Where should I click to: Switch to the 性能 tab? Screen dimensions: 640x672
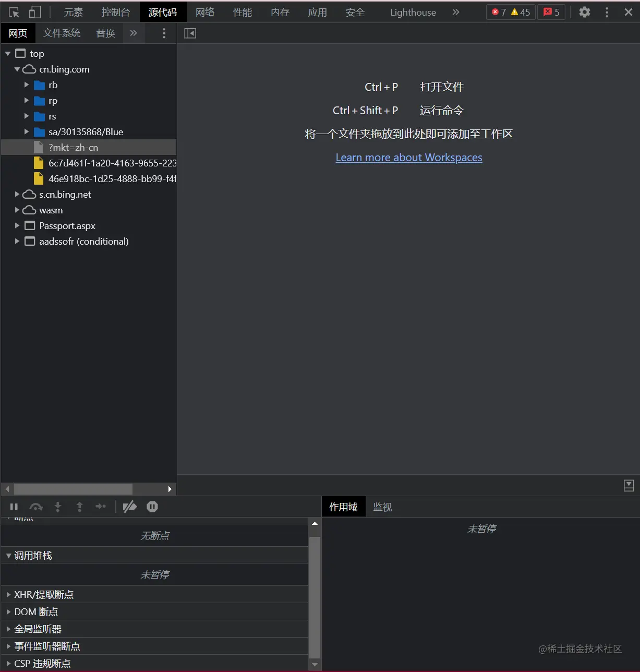click(x=243, y=12)
